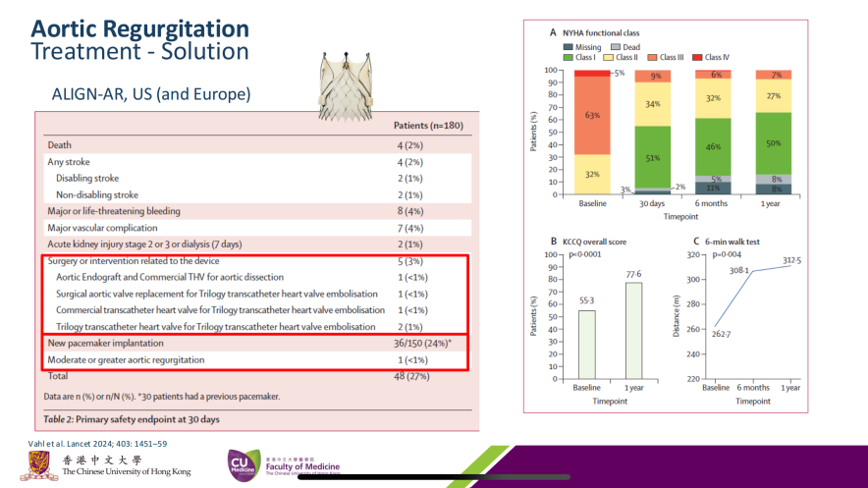
Task: Click the Class I green legend swatch
Action: (568, 57)
